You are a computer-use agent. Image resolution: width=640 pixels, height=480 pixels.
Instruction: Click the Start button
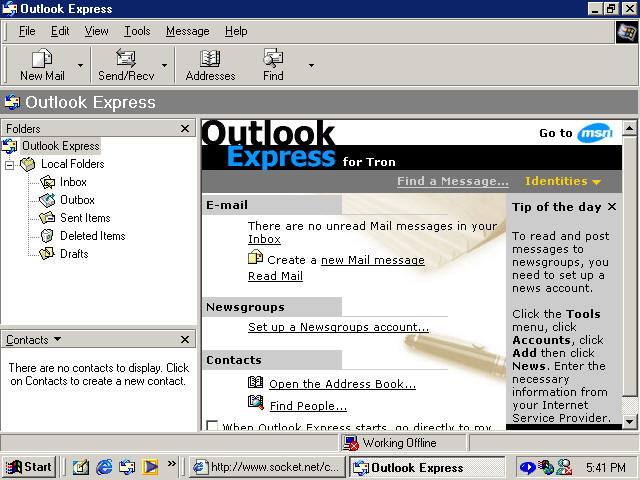[29, 467]
